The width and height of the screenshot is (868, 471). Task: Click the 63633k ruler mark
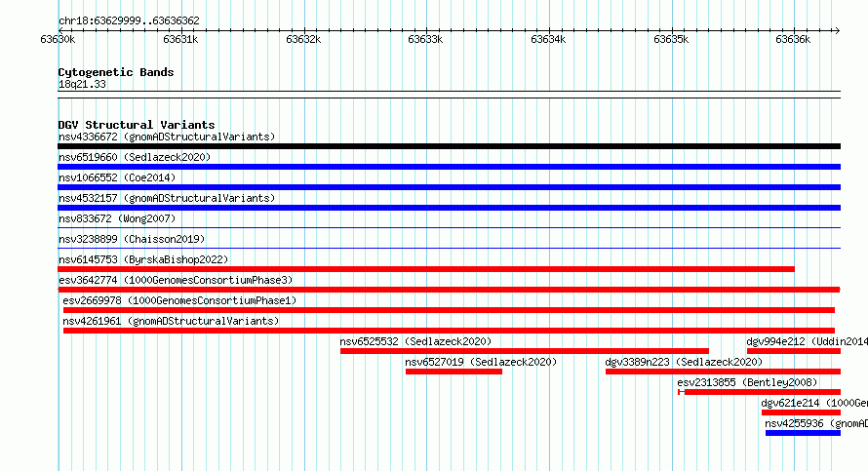click(425, 39)
